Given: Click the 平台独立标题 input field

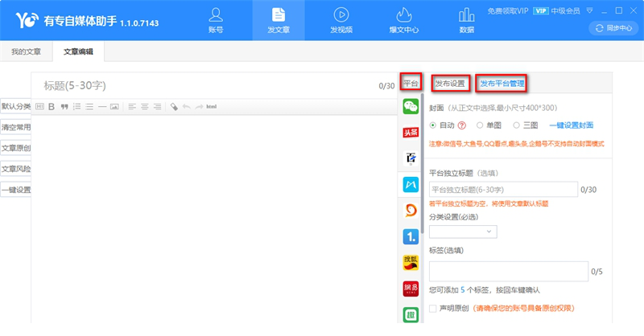Looking at the screenshot, I should pyautogui.click(x=503, y=190).
